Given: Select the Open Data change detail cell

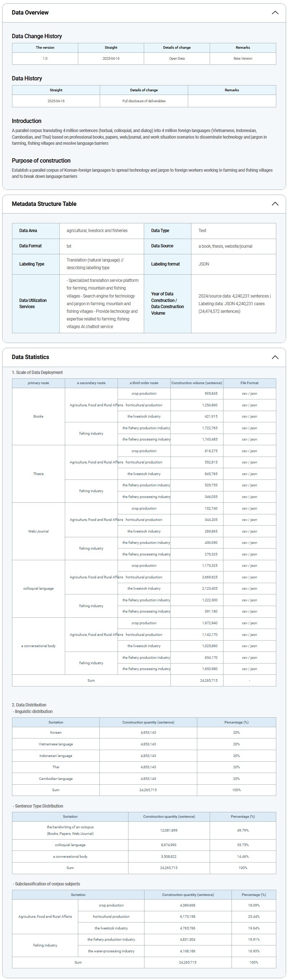Looking at the screenshot, I should (177, 59).
